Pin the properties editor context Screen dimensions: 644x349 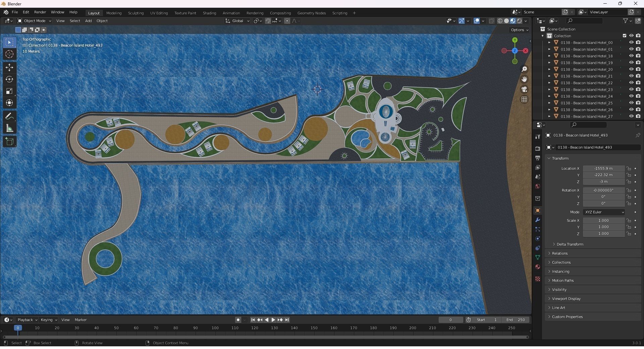pyautogui.click(x=638, y=135)
